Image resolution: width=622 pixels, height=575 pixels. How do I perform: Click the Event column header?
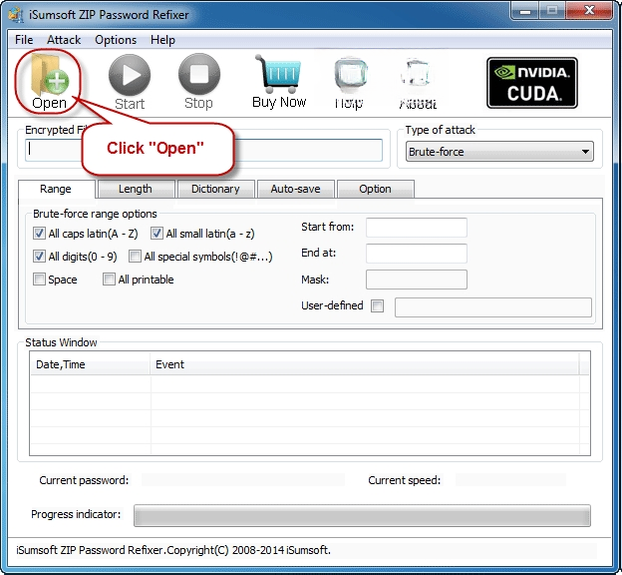[364, 364]
